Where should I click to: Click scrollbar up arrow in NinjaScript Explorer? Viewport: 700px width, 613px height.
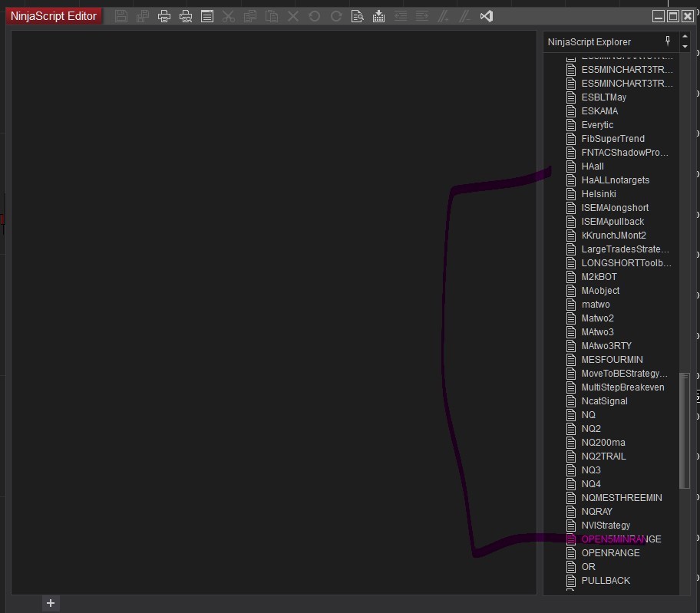pyautogui.click(x=685, y=37)
